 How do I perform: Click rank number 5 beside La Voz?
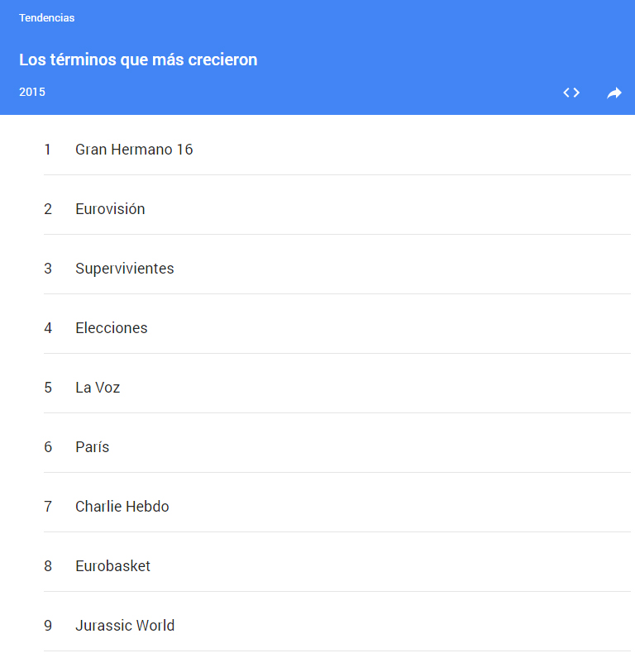(48, 388)
